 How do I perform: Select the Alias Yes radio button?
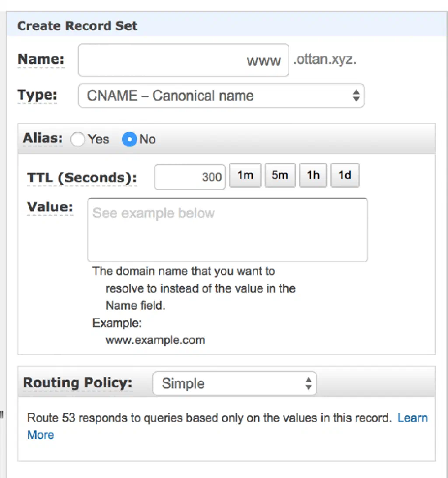[x=77, y=140]
